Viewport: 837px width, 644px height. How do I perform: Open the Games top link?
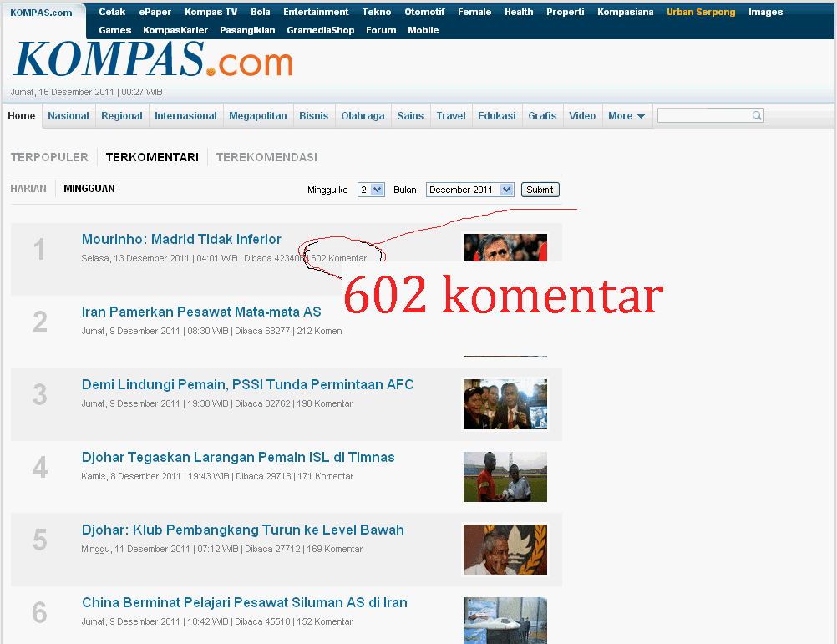115,30
